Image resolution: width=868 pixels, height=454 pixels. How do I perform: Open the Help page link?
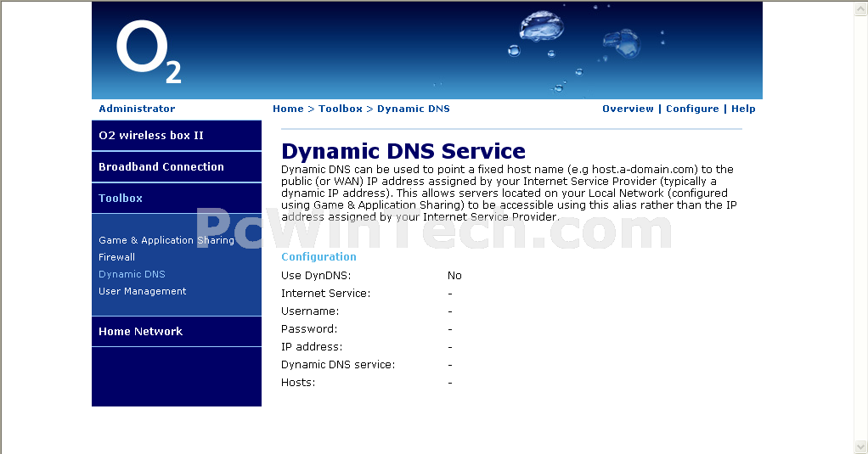tap(743, 109)
